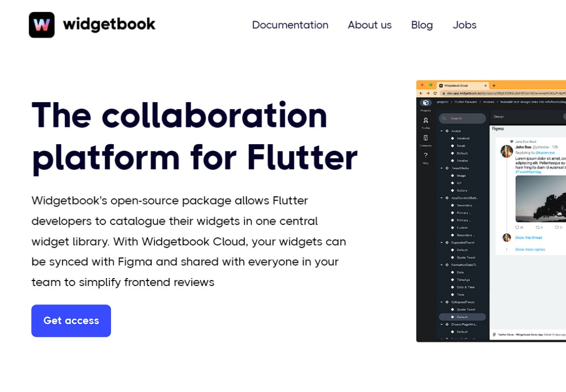The height and width of the screenshot is (392, 566).
Task: Reload the page with the refresh icon
Action: pos(435,93)
